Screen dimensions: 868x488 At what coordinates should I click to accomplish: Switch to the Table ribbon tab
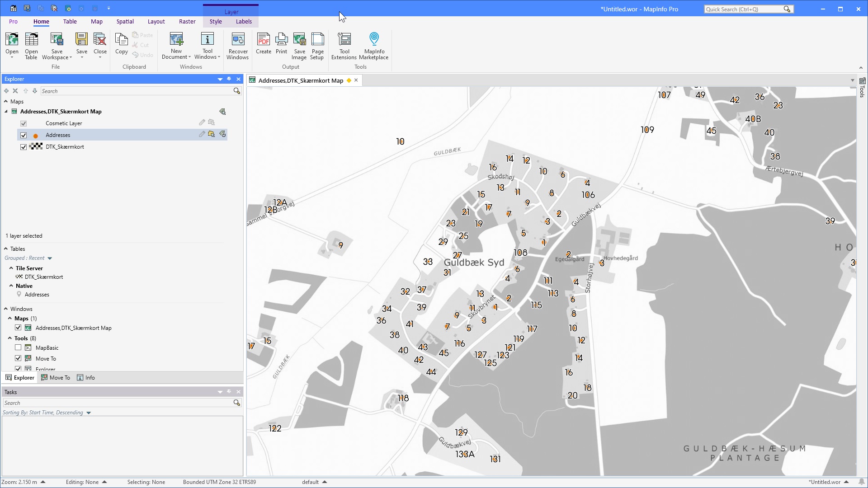(70, 21)
